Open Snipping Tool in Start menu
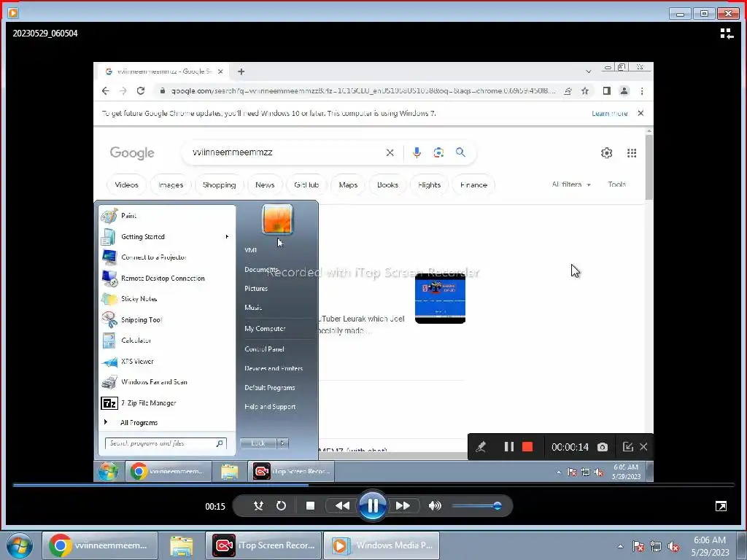This screenshot has height=560, width=747. pos(167,319)
